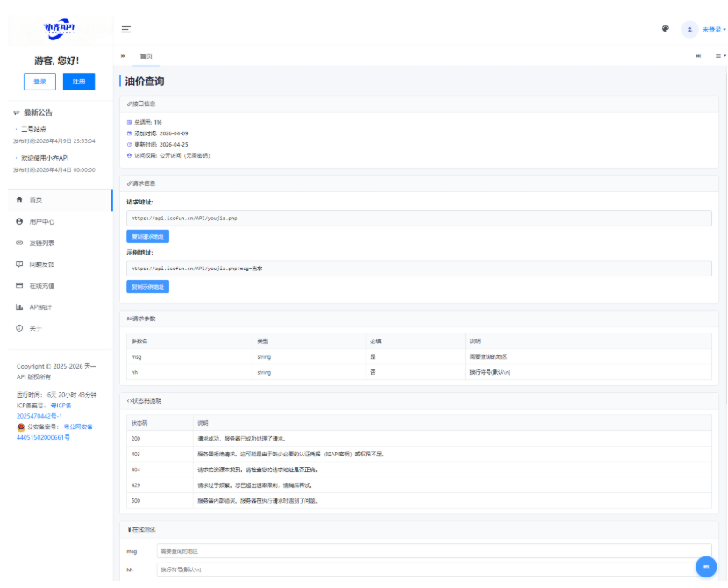Toggle the tab list options icon at top right
This screenshot has height=588, width=728.
[719, 57]
